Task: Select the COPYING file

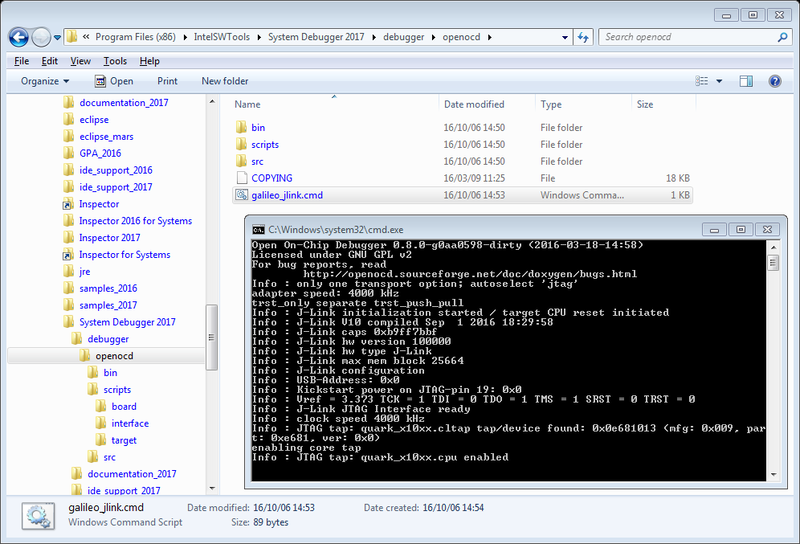Action: [272, 178]
